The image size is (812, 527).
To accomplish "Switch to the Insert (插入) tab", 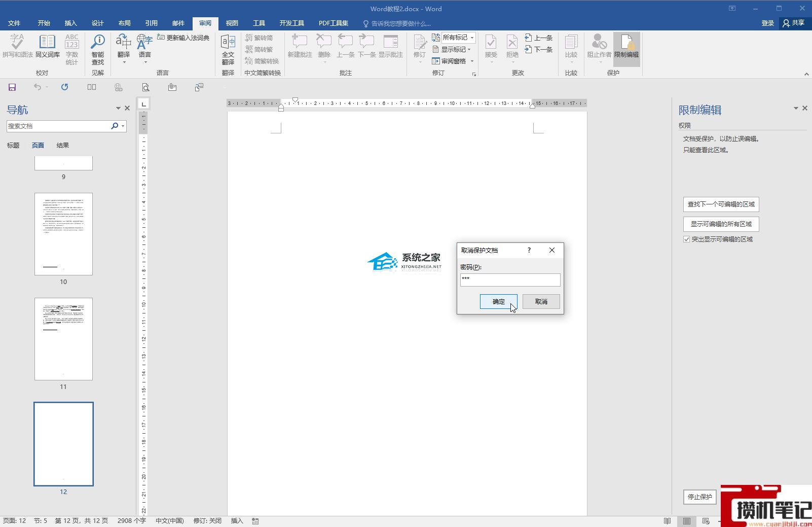I will click(71, 23).
